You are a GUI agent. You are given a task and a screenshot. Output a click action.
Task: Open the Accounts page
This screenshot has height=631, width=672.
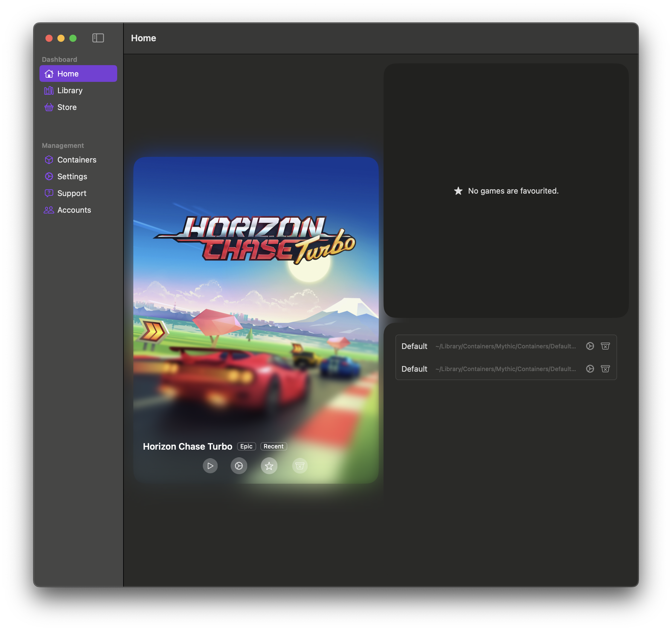[x=78, y=210]
